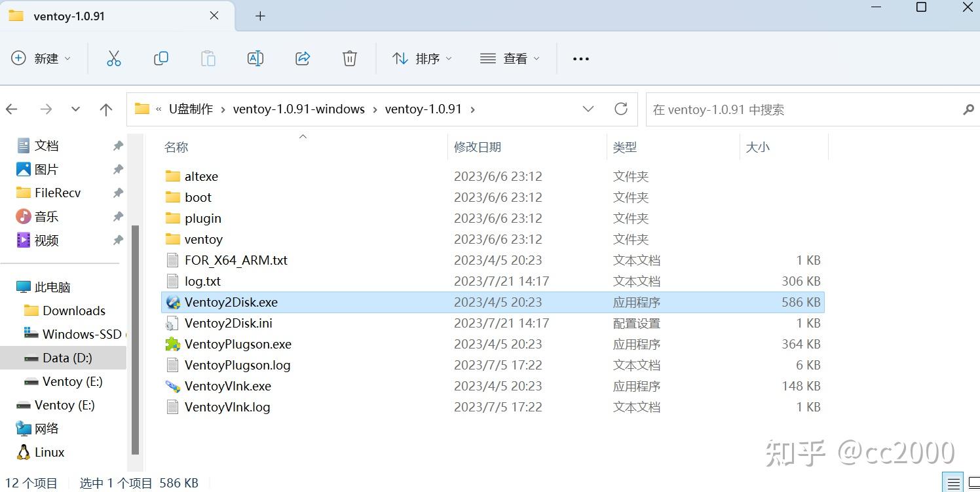Sort by 名称 column header

tap(176, 147)
